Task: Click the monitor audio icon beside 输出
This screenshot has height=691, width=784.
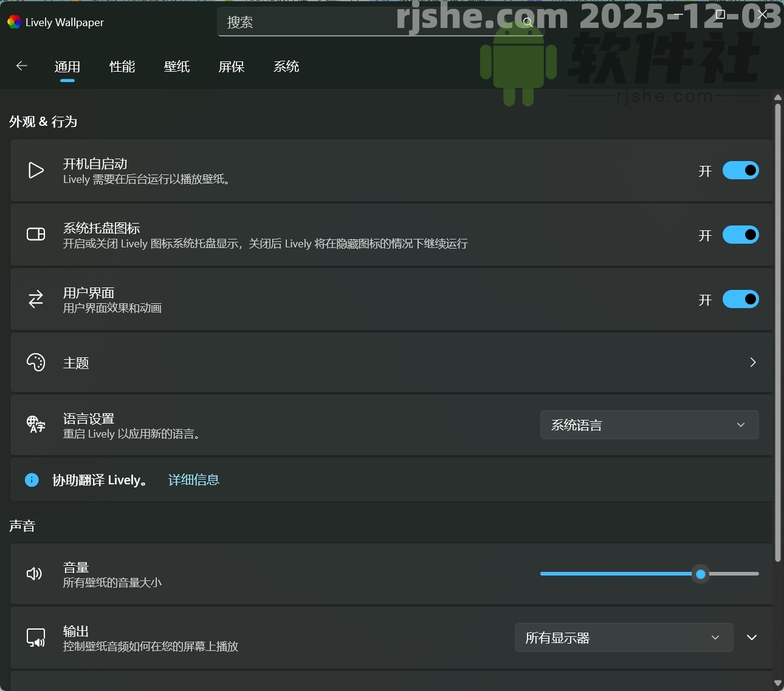Action: coord(36,638)
